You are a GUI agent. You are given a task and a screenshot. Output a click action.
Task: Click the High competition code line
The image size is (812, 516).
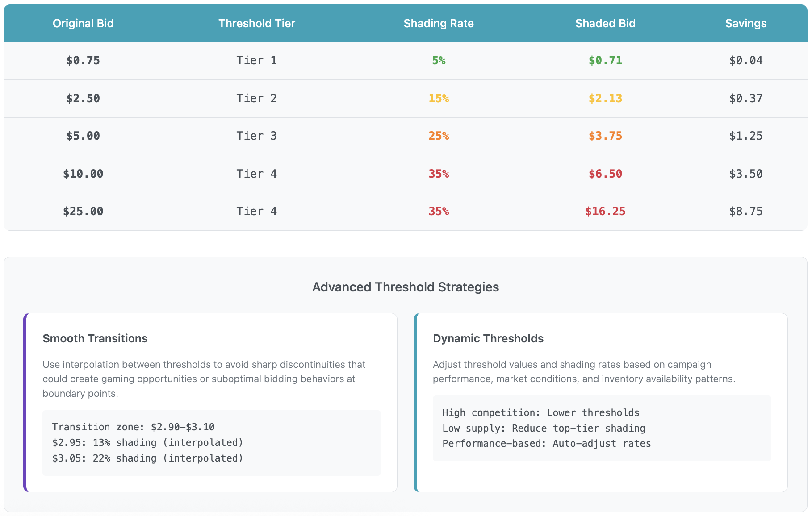540,413
